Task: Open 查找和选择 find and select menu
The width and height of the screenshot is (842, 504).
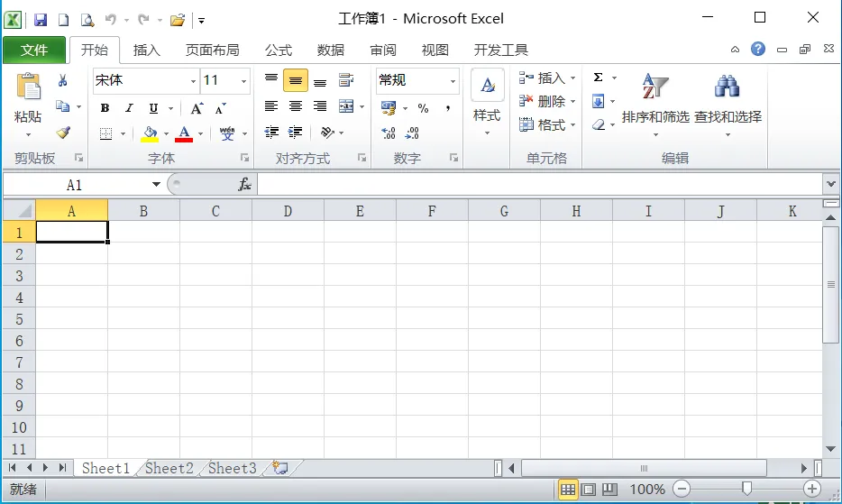Action: pos(728,105)
